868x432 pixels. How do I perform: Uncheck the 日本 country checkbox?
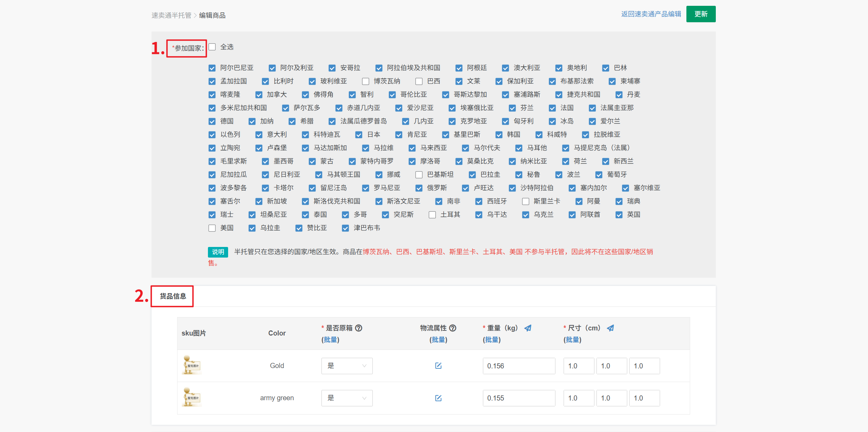(359, 135)
